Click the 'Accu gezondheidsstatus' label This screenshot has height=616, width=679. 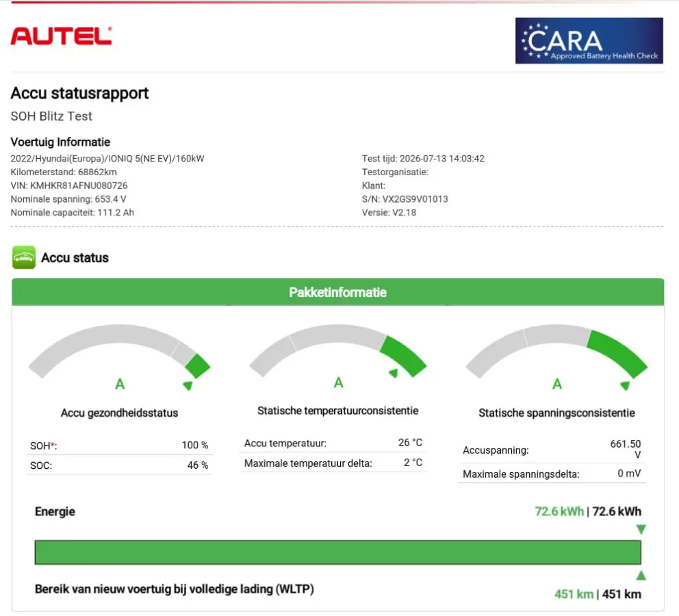tap(120, 413)
